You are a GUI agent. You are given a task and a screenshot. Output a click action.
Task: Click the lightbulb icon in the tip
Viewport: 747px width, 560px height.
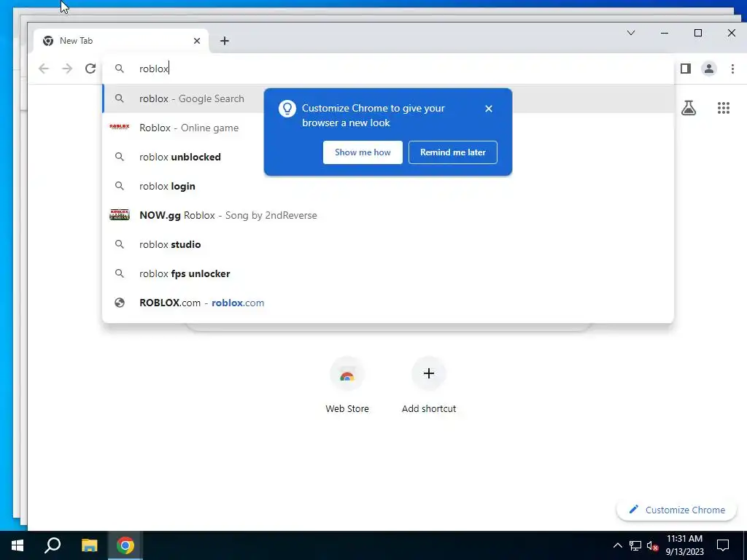[287, 109]
